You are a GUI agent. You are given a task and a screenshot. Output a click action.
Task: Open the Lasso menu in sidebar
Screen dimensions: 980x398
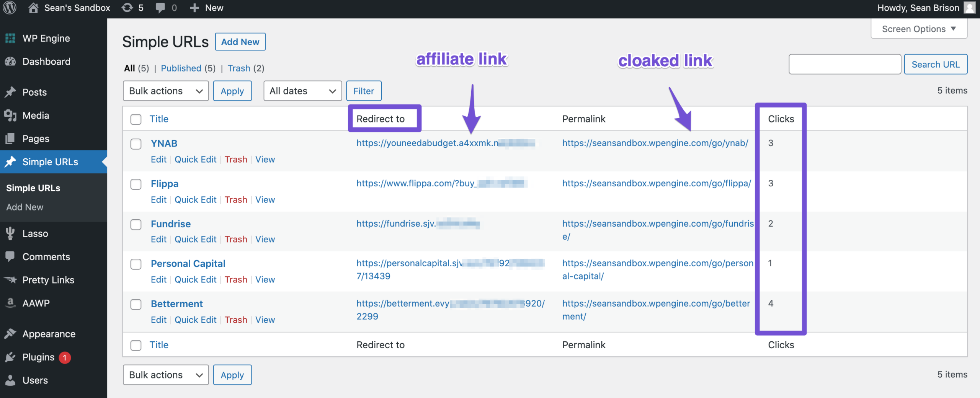click(35, 233)
